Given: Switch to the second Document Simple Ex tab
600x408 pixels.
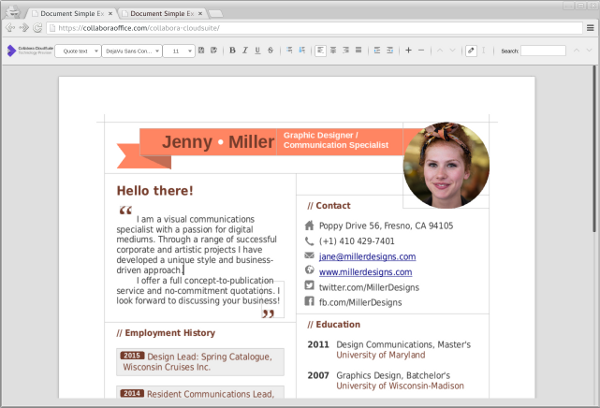Looking at the screenshot, I should tap(162, 13).
